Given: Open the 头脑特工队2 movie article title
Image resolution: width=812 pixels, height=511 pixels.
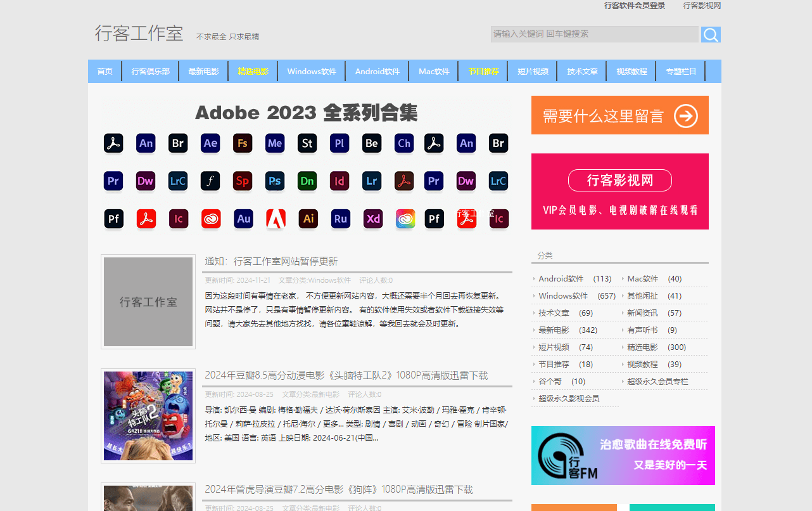Looking at the screenshot, I should [346, 375].
